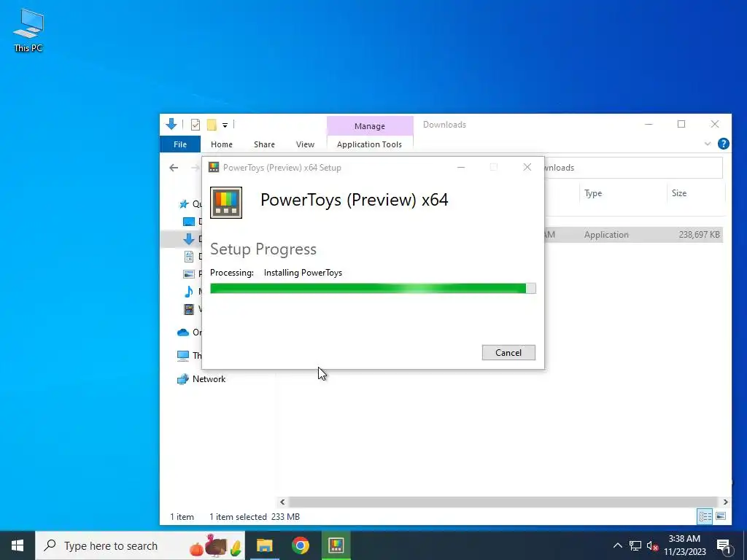This screenshot has height=560, width=747.
Task: Switch to Large icons view layout
Action: tap(721, 516)
